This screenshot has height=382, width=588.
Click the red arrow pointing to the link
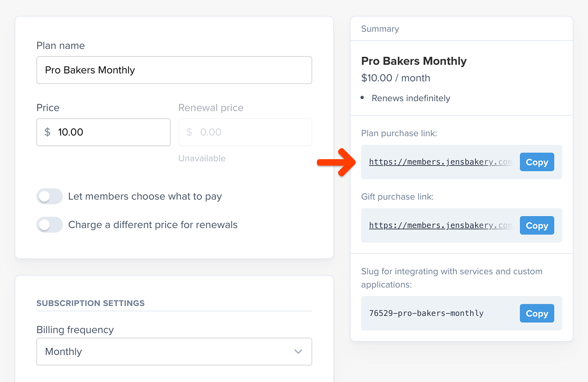point(336,162)
